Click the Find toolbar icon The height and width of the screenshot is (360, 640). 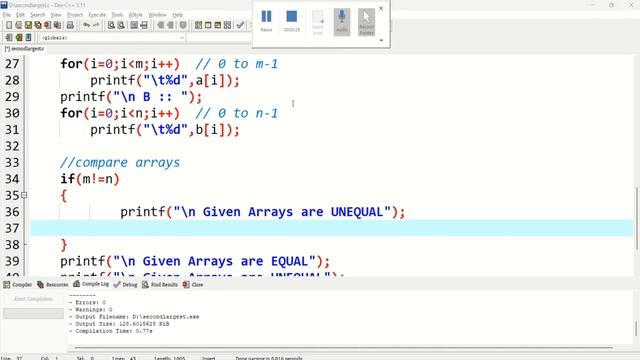[111, 25]
